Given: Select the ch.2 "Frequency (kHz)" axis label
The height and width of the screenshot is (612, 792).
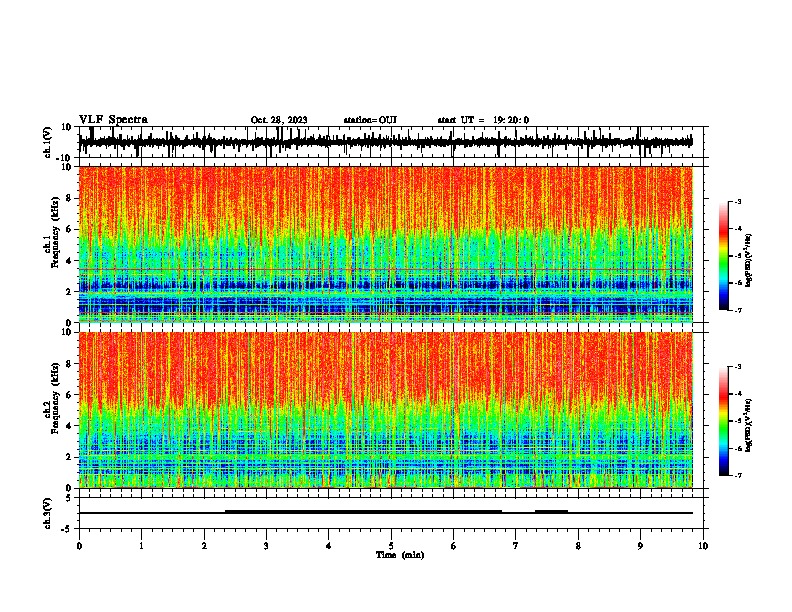Looking at the screenshot, I should tap(56, 398).
